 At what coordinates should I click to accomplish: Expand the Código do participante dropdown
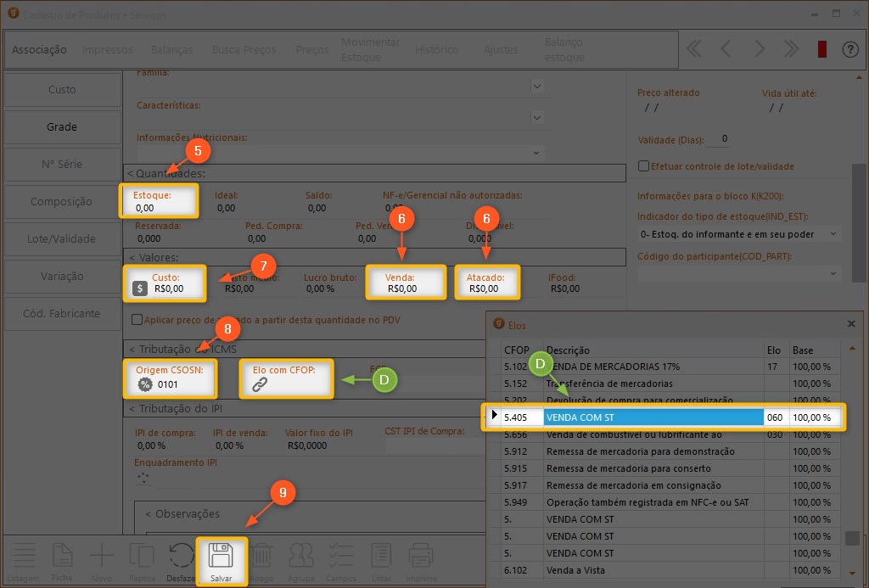[x=833, y=274]
